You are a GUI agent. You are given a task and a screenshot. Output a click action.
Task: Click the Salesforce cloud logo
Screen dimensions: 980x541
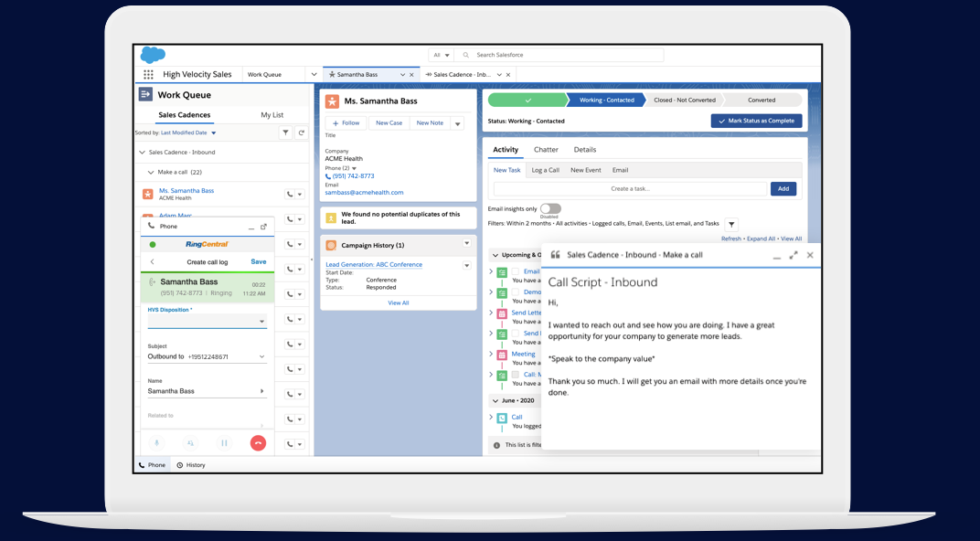(x=154, y=55)
